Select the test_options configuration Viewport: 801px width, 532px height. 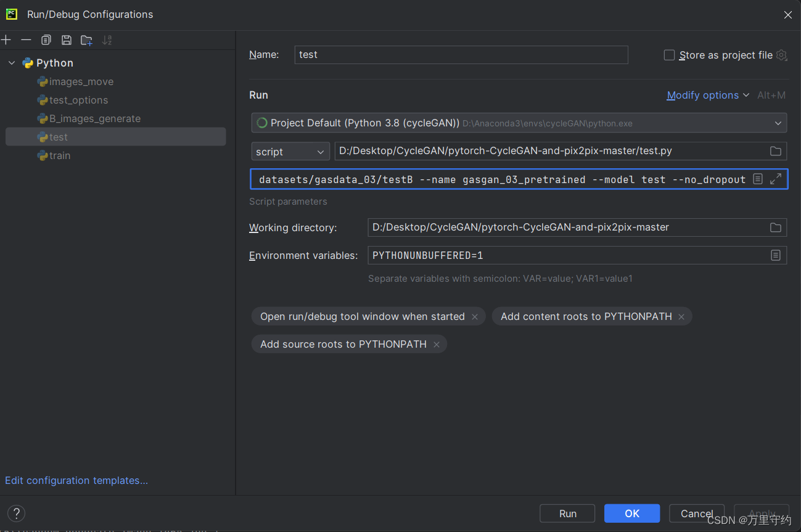click(x=78, y=100)
